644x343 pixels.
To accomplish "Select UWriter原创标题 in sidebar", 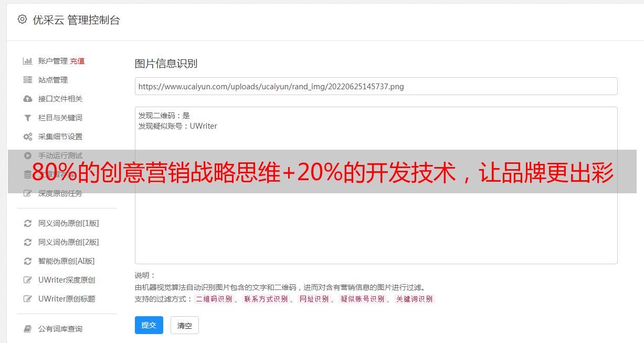I will tap(67, 299).
